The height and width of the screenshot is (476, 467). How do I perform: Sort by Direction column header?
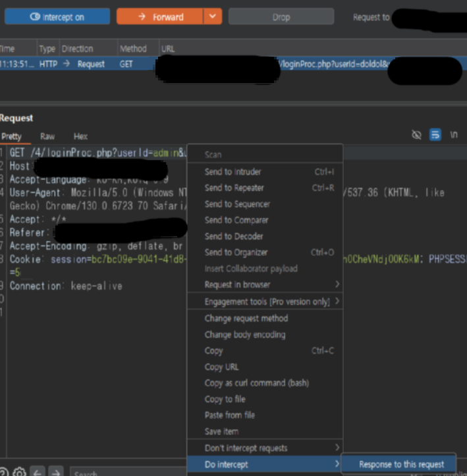pyautogui.click(x=88, y=49)
